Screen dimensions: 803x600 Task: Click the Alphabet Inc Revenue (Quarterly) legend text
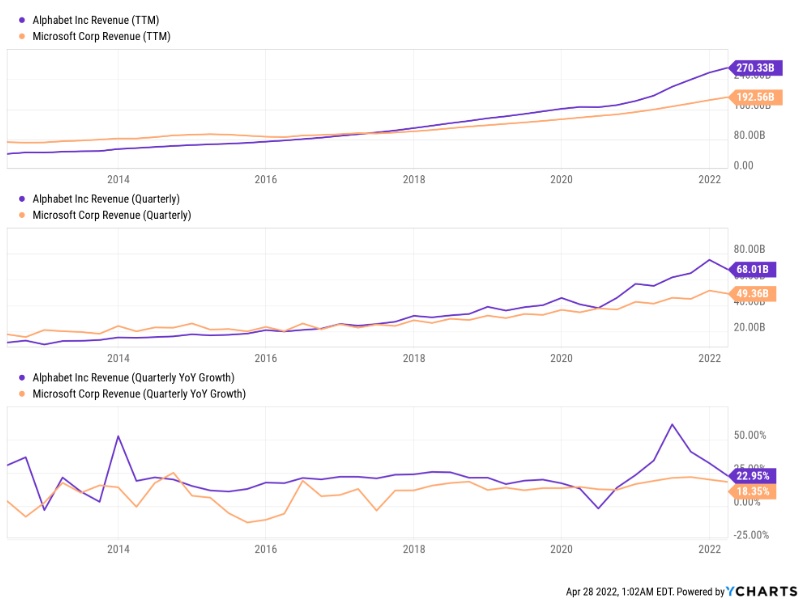pyautogui.click(x=111, y=199)
